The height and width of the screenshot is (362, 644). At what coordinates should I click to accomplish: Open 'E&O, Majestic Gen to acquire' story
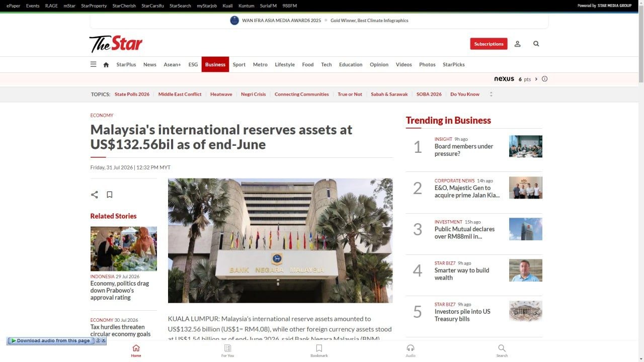point(467,192)
